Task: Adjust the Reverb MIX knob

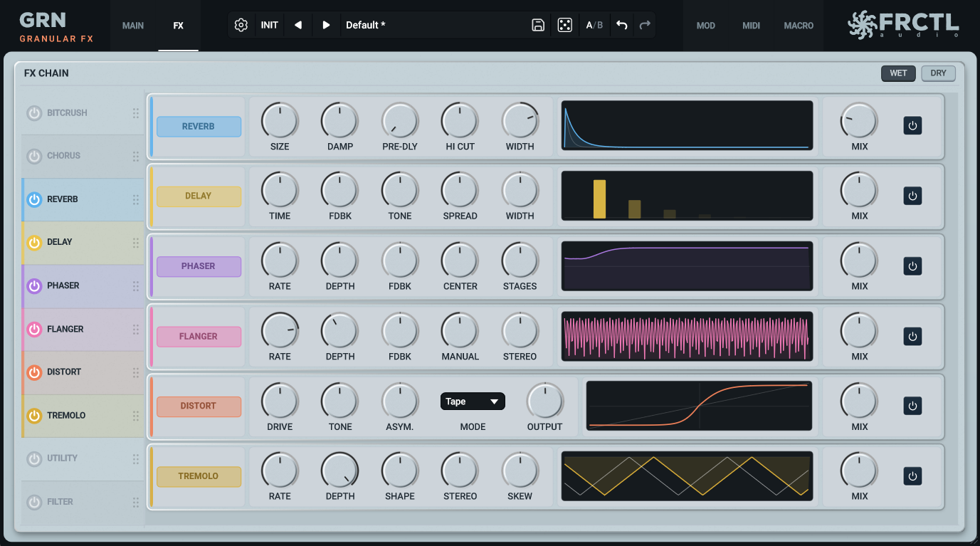Action: [x=860, y=120]
